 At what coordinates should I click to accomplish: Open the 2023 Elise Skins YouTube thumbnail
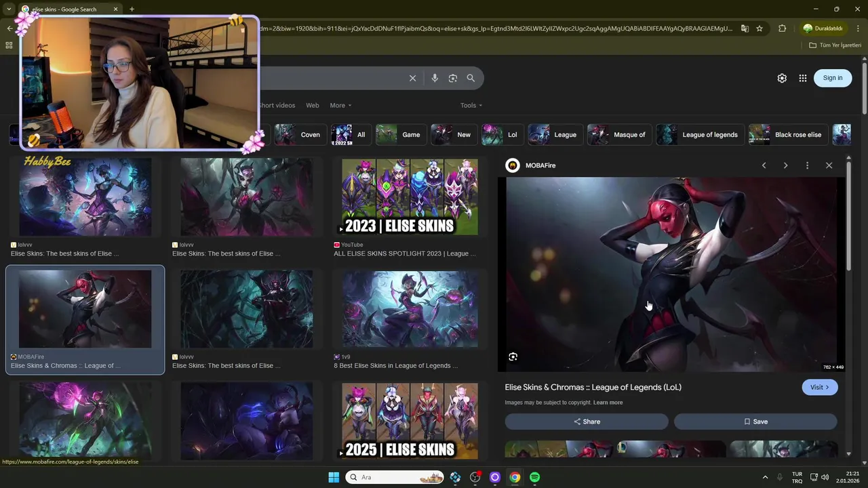410,197
